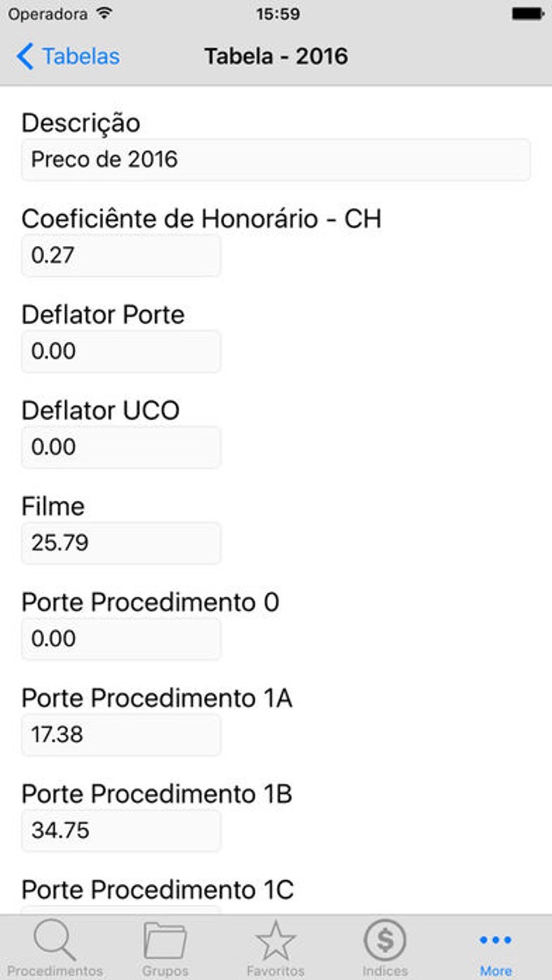Tap the Deflator UCO input box
The image size is (552, 980).
point(120,447)
